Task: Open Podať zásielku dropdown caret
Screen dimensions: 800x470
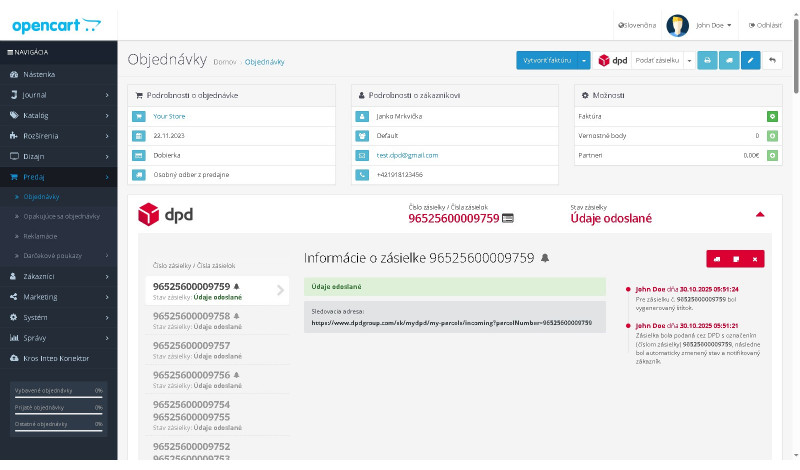Action: click(689, 60)
